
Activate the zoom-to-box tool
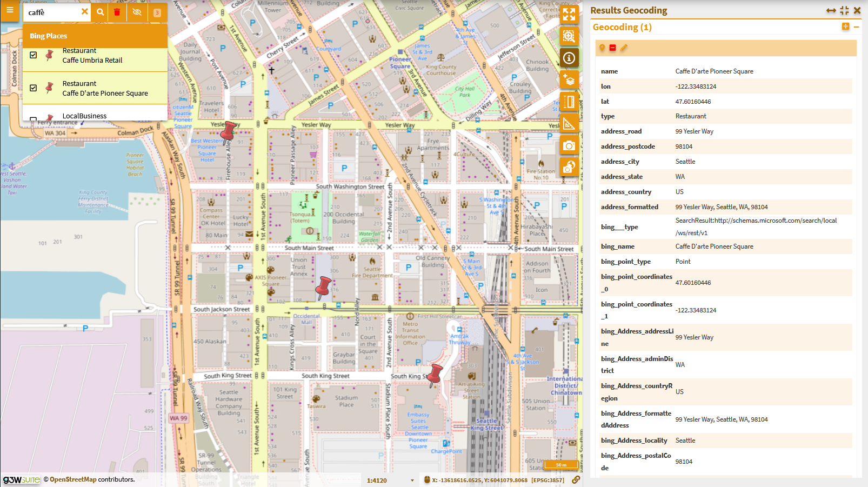(x=569, y=36)
